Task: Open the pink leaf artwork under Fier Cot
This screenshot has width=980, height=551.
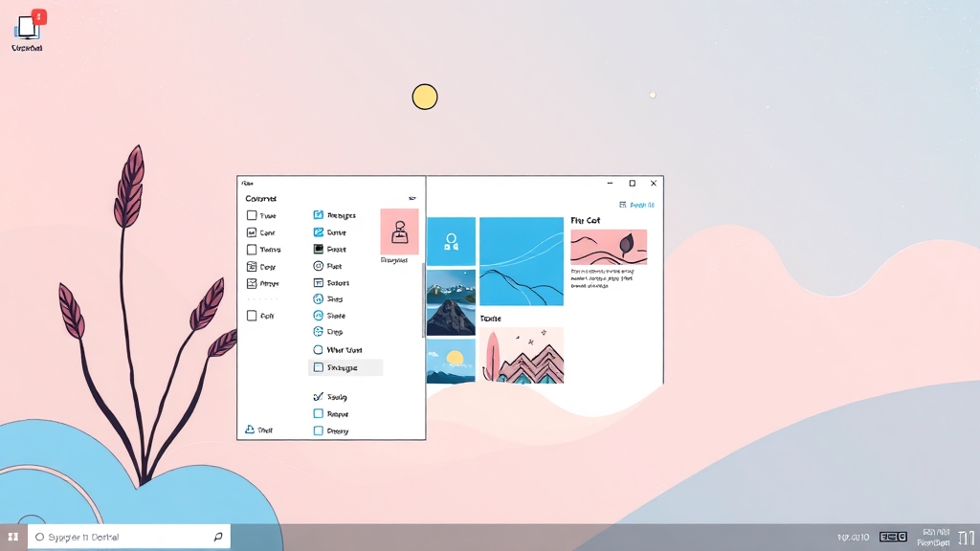Action: (609, 248)
